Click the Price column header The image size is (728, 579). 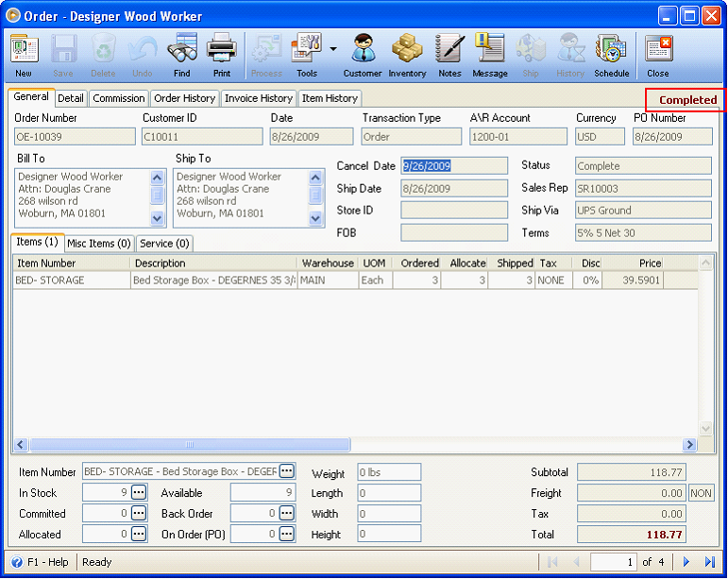point(633,264)
